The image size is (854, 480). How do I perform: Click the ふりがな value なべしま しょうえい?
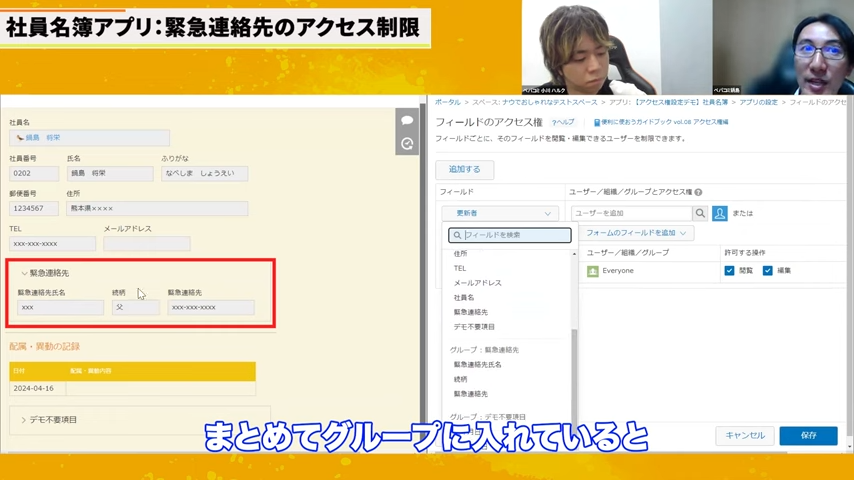(204, 173)
